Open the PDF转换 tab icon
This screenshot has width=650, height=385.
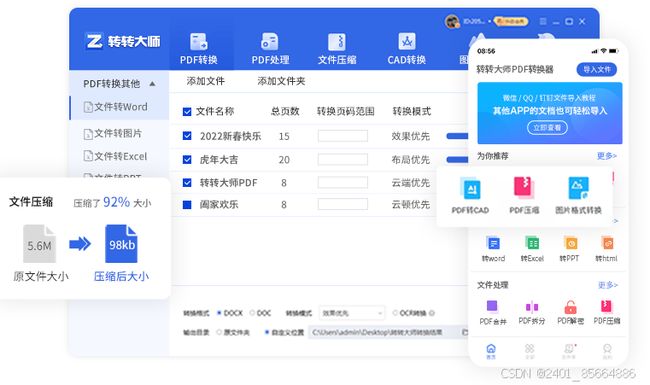point(199,42)
